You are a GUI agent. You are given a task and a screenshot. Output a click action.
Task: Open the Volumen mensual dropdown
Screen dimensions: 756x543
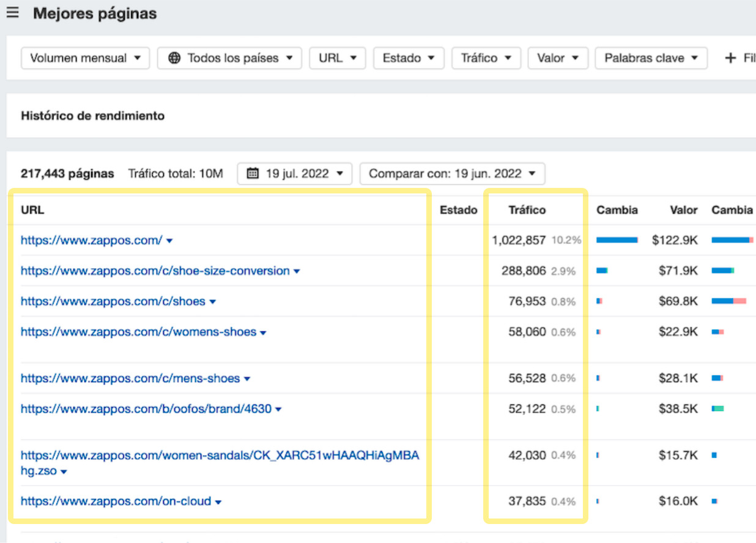[86, 58]
